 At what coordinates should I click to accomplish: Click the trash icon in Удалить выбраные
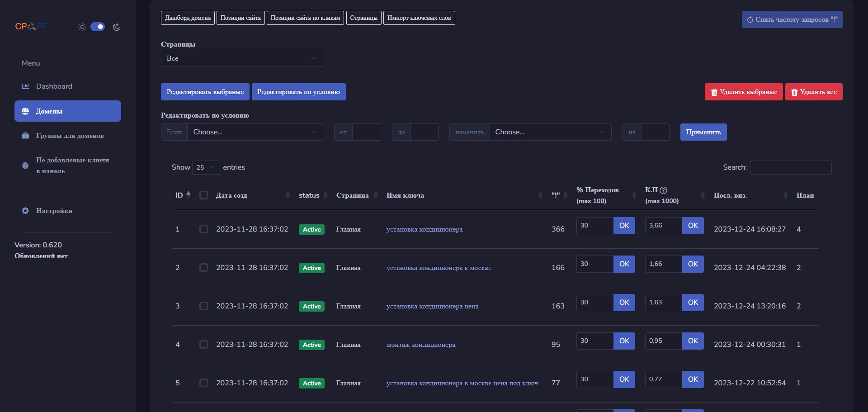coord(714,92)
